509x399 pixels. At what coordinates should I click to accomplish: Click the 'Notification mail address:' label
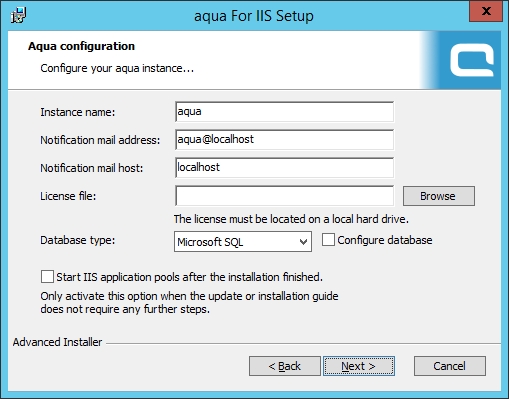[100, 140]
